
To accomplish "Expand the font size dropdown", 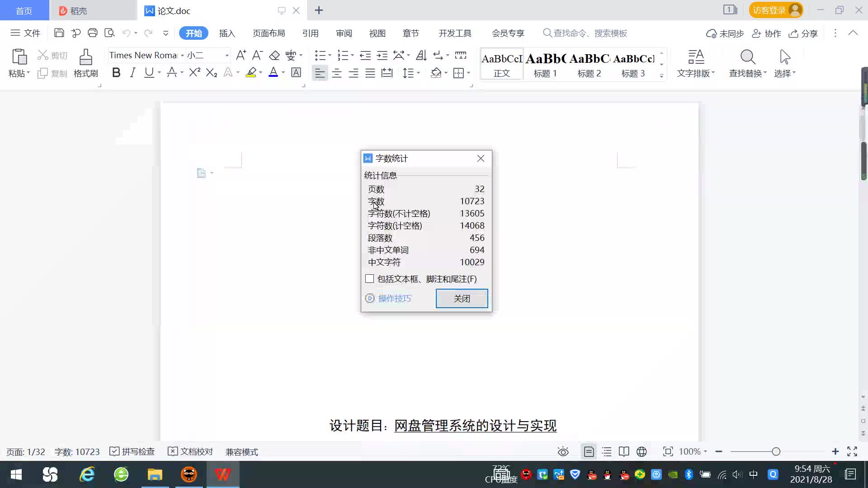I will [227, 56].
